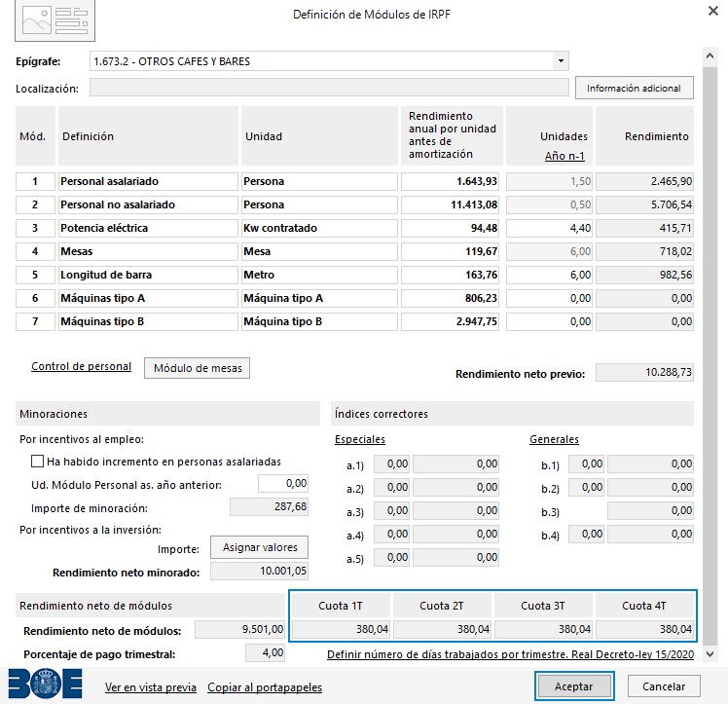Click Unidades field for Potencia eléctrica

click(549, 228)
